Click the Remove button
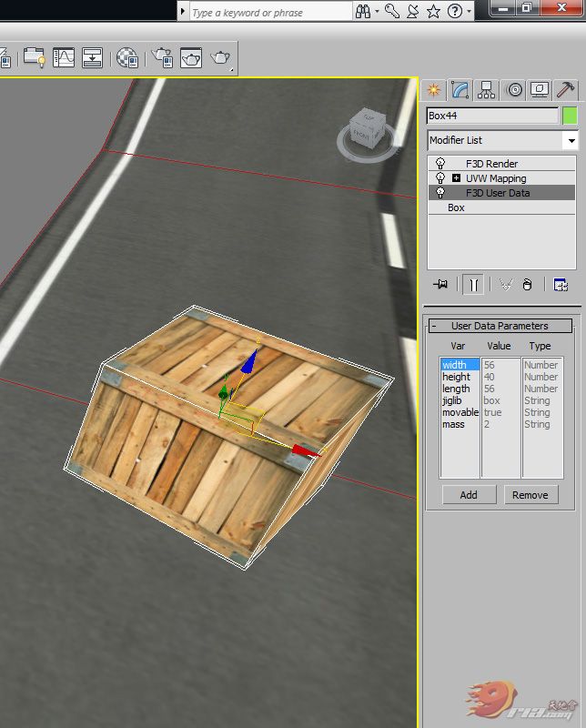This screenshot has height=728, width=586. (x=530, y=495)
